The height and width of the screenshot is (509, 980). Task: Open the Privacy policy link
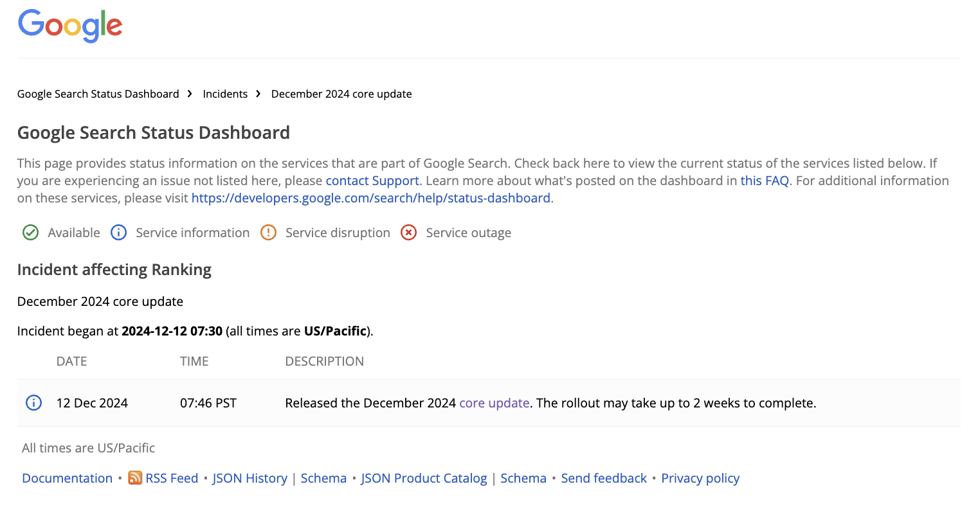click(700, 478)
